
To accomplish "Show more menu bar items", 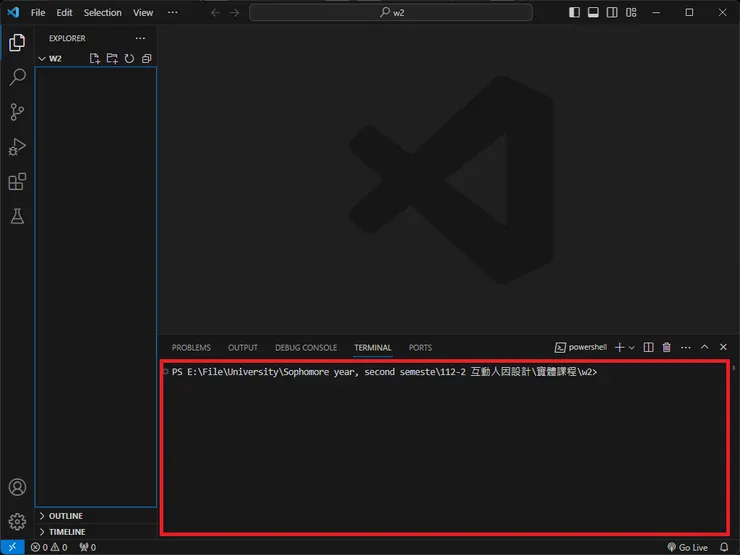I will click(173, 13).
